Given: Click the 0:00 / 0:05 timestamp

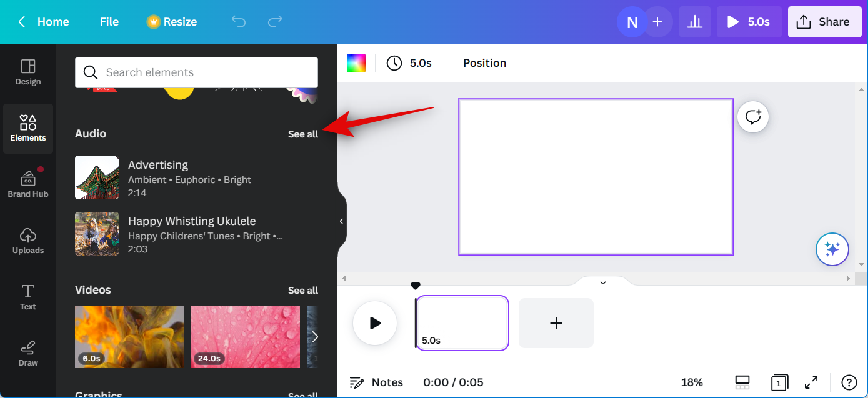Looking at the screenshot, I should pyautogui.click(x=453, y=382).
